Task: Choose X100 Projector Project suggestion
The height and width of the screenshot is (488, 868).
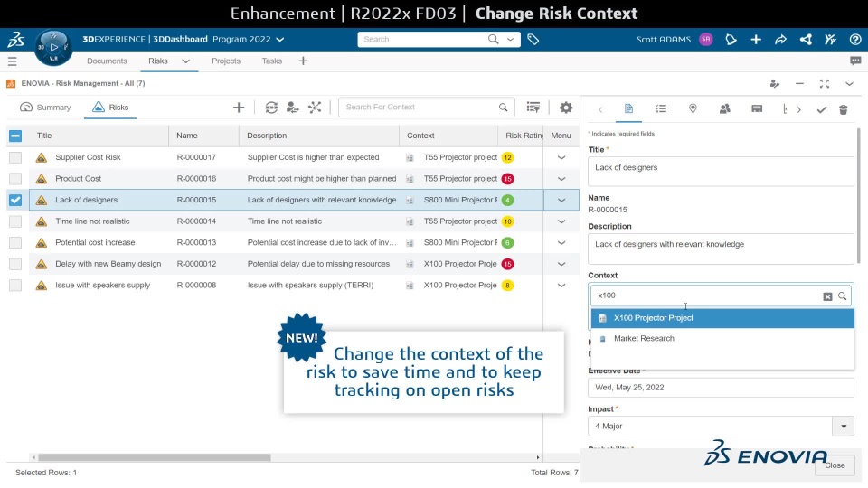Action: pyautogui.click(x=722, y=318)
